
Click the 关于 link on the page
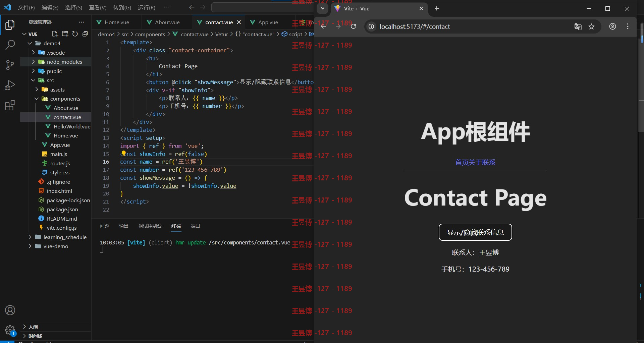[475, 162]
